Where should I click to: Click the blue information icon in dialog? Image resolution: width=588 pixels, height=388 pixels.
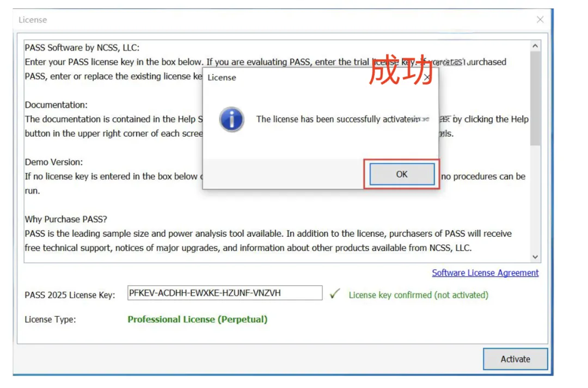pos(231,120)
